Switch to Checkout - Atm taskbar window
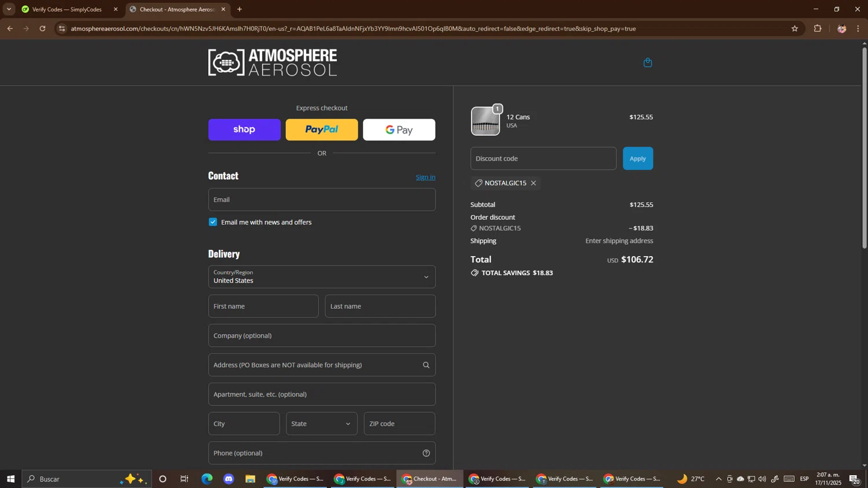The image size is (868, 488). [430, 479]
